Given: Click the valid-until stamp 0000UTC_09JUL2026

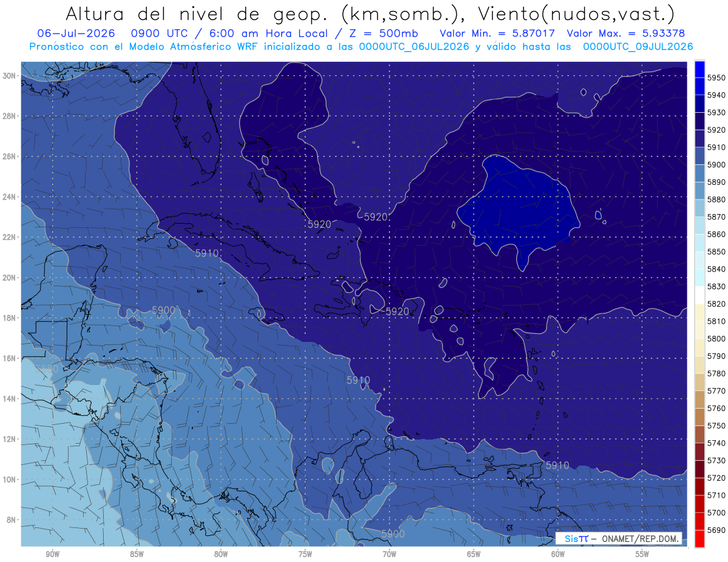Looking at the screenshot, I should pyautogui.click(x=638, y=46).
